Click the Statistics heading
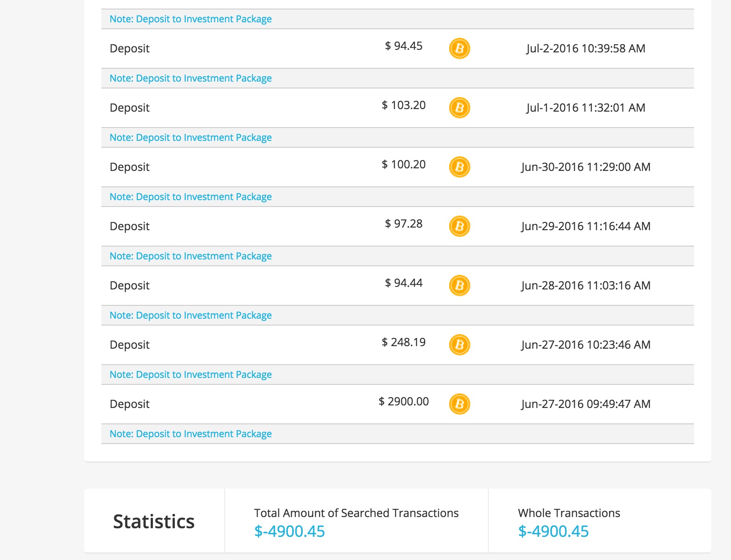Image resolution: width=731 pixels, height=560 pixels. pyautogui.click(x=154, y=521)
